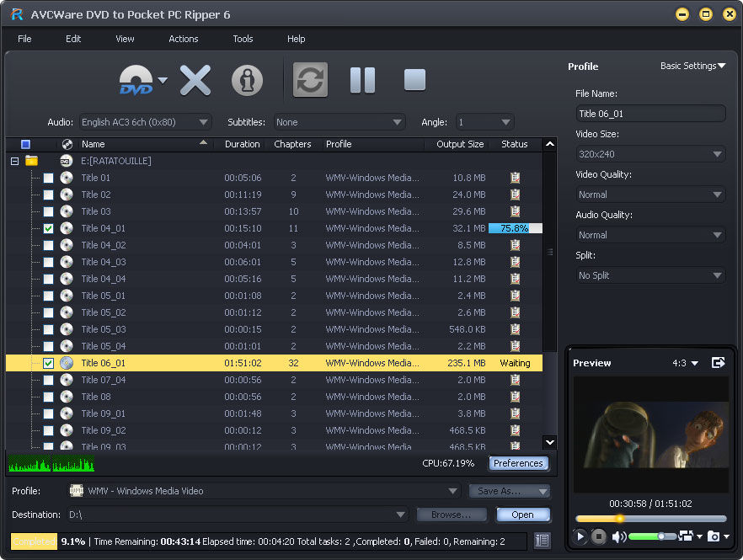Screen dimensions: 743x560
Task: Uncheck the Title 06_01 checkbox
Action: click(48, 363)
